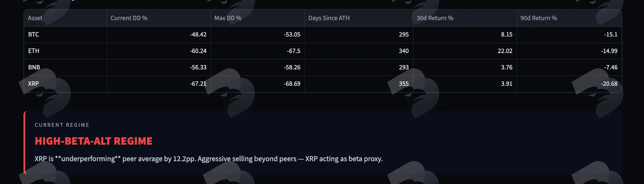Select the BTC row asset cell
Screen dimensions: 644x184
(65, 34)
